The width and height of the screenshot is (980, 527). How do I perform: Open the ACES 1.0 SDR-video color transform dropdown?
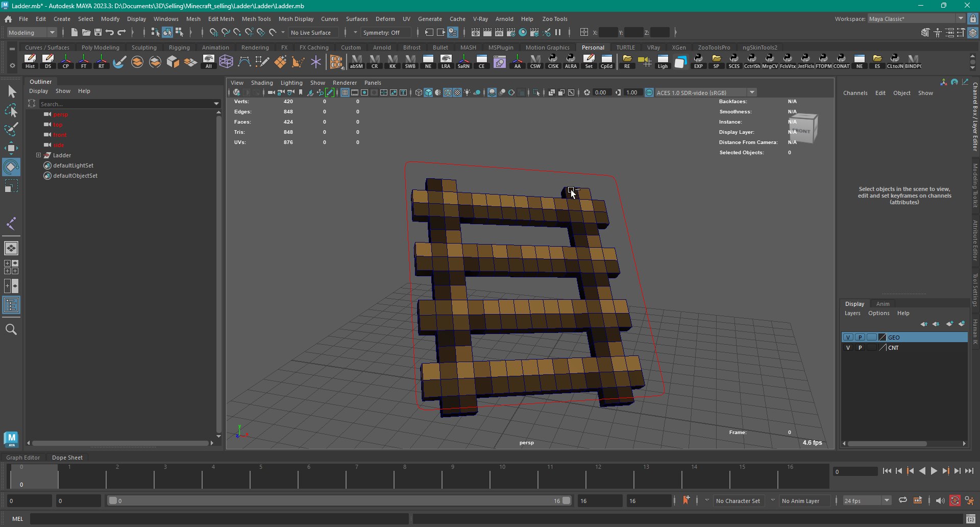[x=705, y=92]
